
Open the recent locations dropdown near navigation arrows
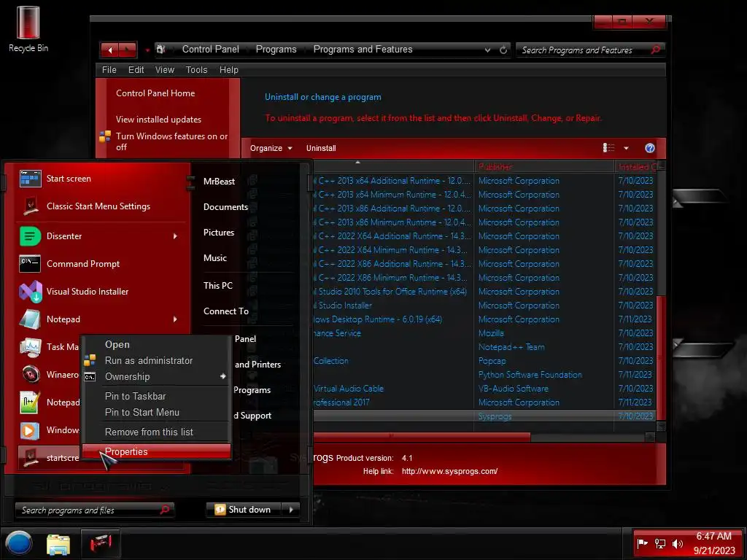click(x=147, y=50)
